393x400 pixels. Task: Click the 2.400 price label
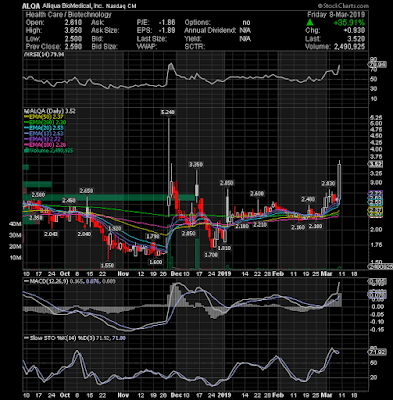pos(308,199)
